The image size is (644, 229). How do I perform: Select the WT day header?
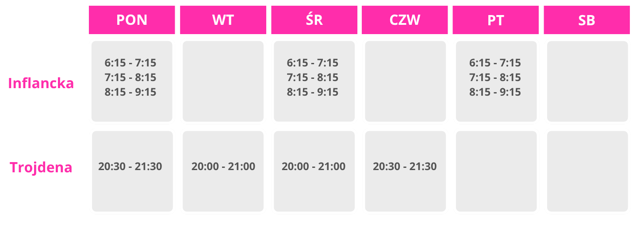point(223,20)
